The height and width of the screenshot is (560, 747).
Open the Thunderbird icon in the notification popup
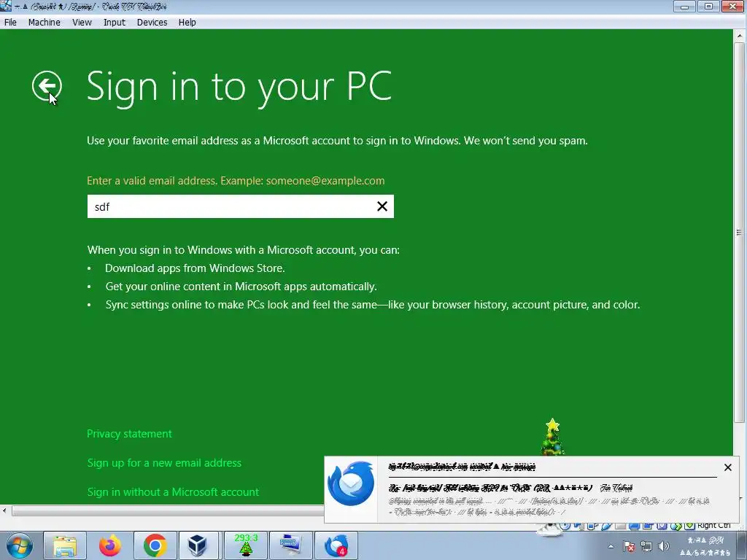[351, 483]
